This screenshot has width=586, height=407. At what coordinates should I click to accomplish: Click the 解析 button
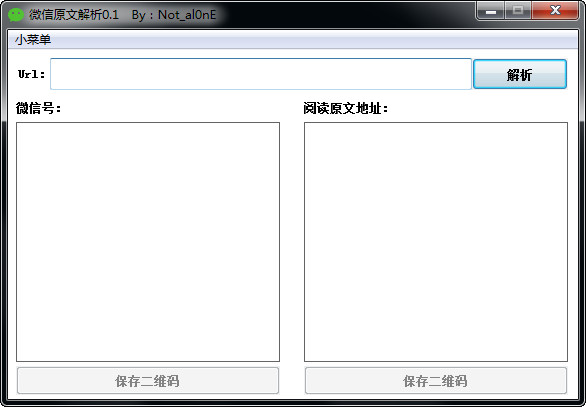coord(520,74)
